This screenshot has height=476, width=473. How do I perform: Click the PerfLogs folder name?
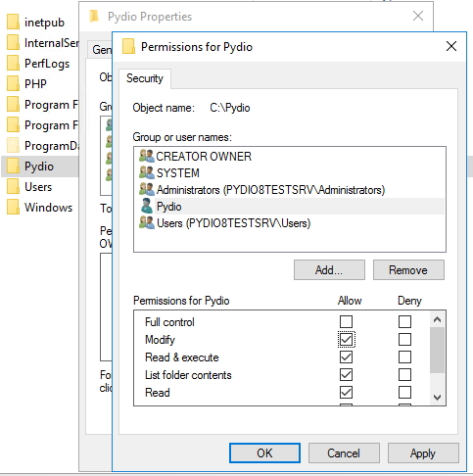(x=47, y=64)
